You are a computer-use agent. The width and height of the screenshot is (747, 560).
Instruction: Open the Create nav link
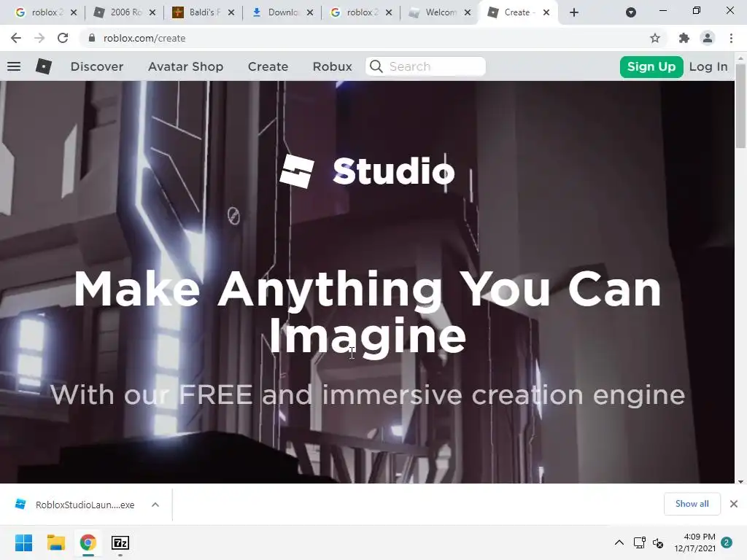coord(268,66)
